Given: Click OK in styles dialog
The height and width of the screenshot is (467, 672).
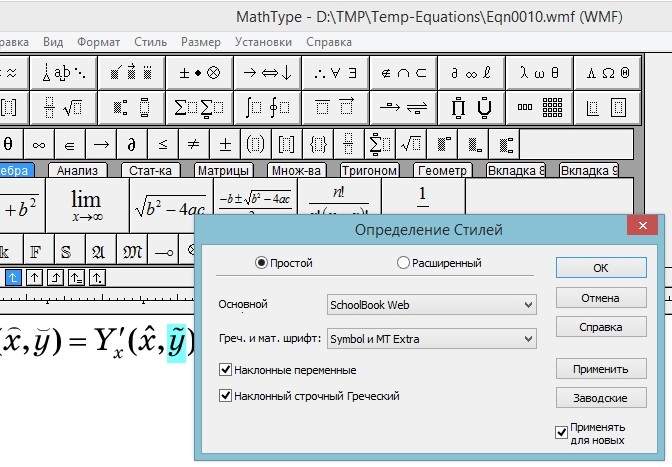Looking at the screenshot, I should (x=601, y=268).
